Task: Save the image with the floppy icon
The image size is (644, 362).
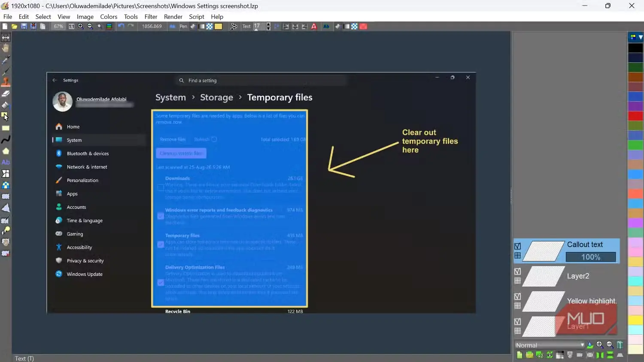Action: click(x=24, y=27)
